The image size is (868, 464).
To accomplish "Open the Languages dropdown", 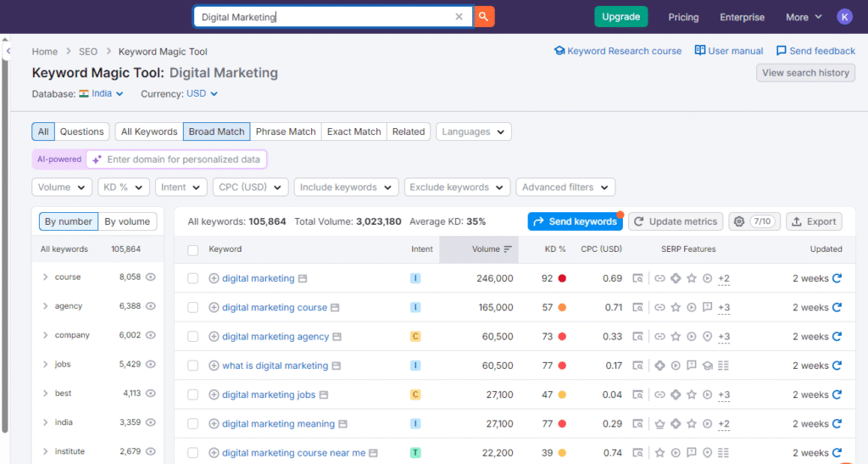I will click(473, 131).
